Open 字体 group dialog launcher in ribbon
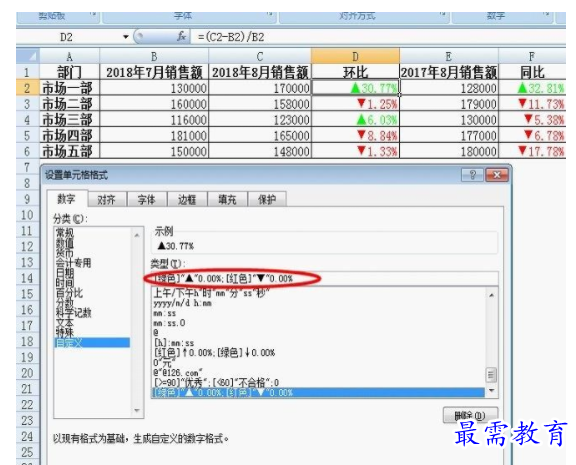 (270, 15)
